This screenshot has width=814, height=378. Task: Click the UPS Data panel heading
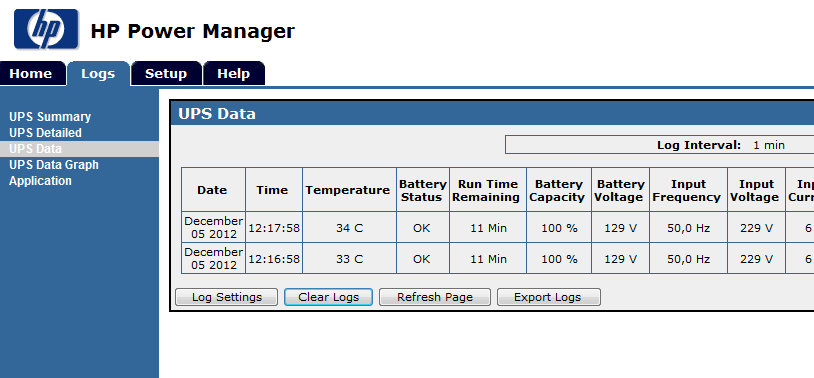217,114
